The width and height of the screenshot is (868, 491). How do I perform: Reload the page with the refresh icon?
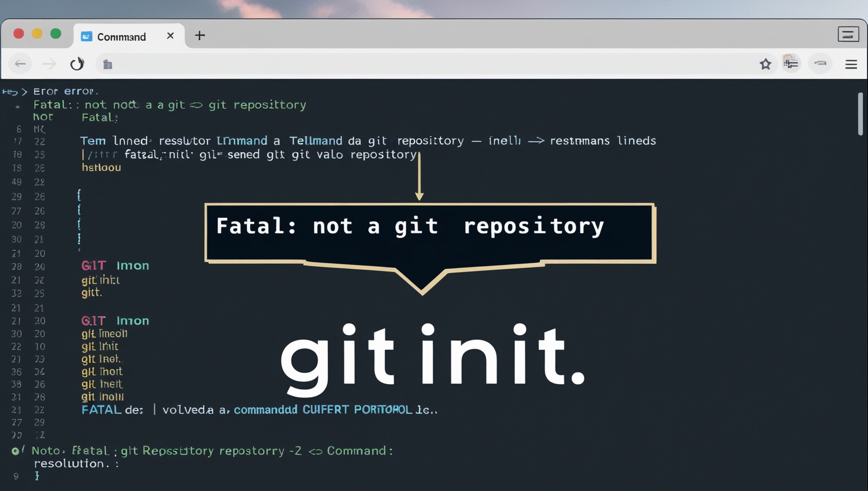pyautogui.click(x=77, y=64)
